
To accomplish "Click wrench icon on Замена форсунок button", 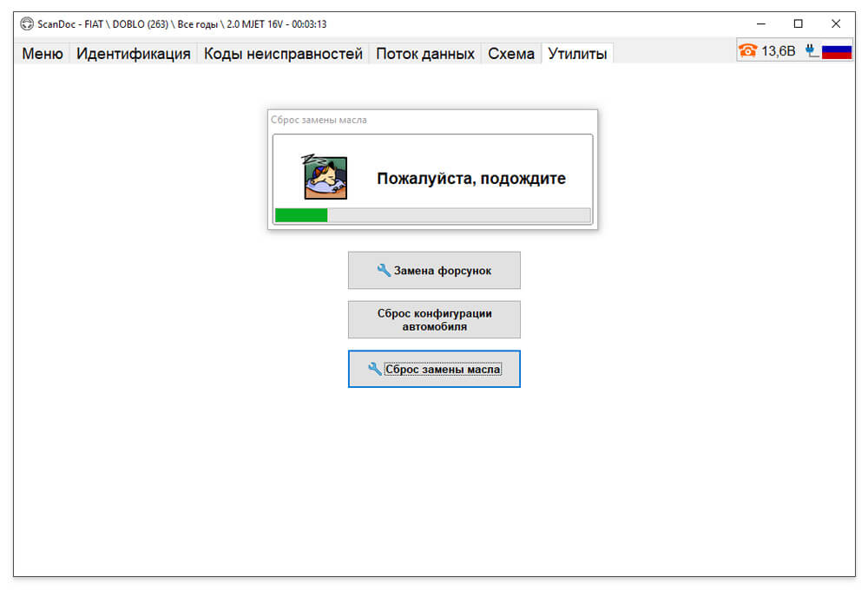I will pyautogui.click(x=384, y=270).
